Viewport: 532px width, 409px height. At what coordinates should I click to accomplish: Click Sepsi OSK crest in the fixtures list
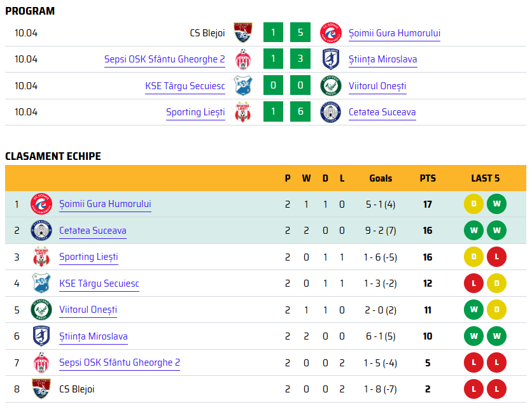pyautogui.click(x=243, y=59)
